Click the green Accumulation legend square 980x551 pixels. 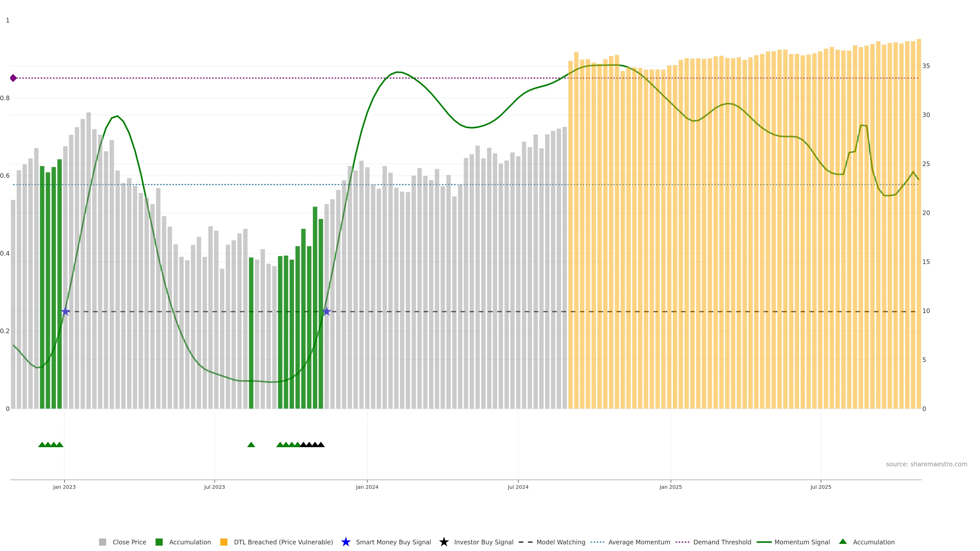(159, 542)
